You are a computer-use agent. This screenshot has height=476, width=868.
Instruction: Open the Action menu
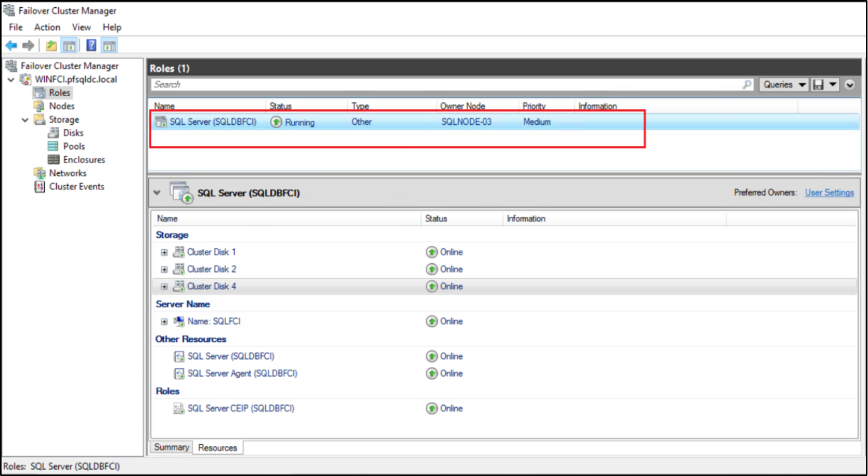(x=47, y=27)
